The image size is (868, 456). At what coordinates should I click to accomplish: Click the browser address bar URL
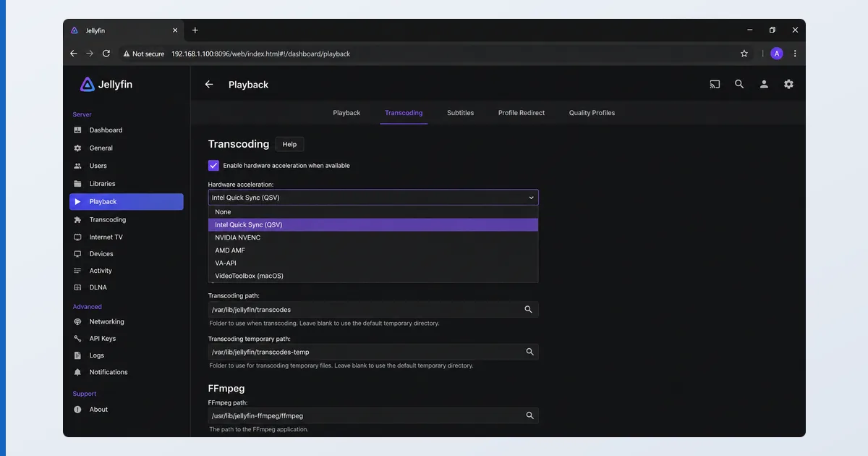(x=260, y=54)
